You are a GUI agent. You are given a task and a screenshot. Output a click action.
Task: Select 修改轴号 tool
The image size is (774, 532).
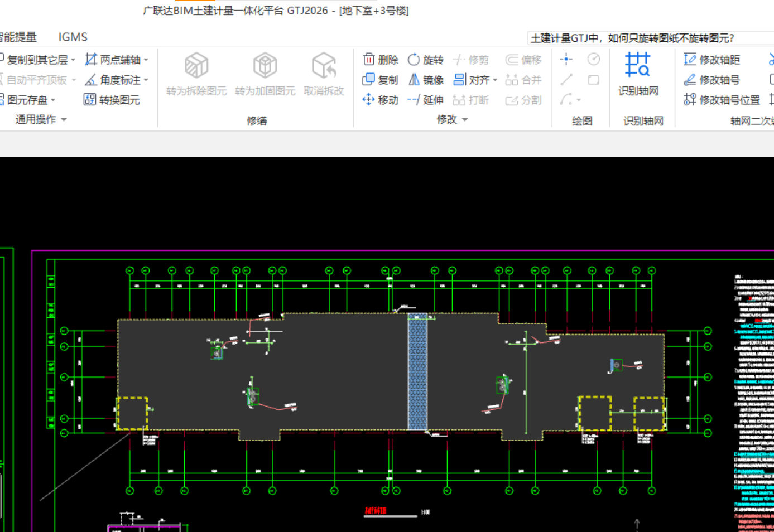coord(712,80)
